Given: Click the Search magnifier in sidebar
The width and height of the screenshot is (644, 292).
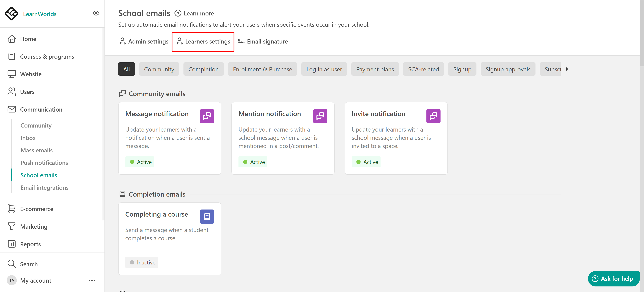Looking at the screenshot, I should (x=12, y=264).
